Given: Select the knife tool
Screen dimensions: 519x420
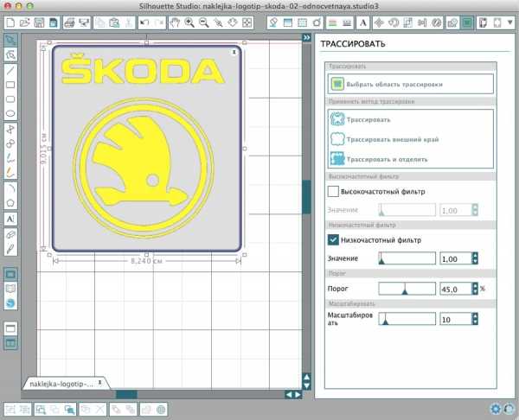Looking at the screenshot, I should [x=10, y=249].
